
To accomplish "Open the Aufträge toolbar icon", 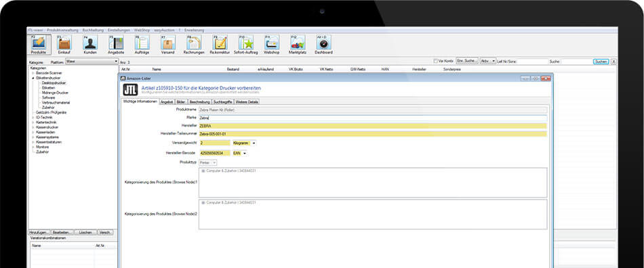I will [142, 45].
